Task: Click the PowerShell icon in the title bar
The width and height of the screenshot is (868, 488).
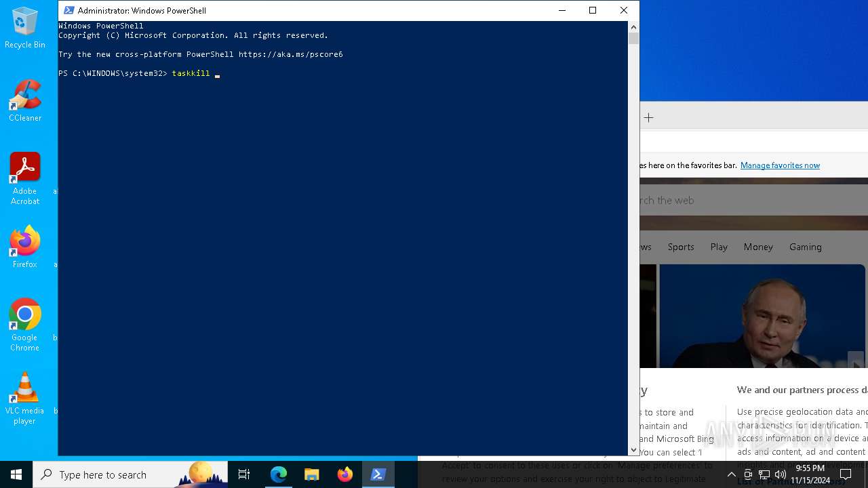Action: (68, 10)
